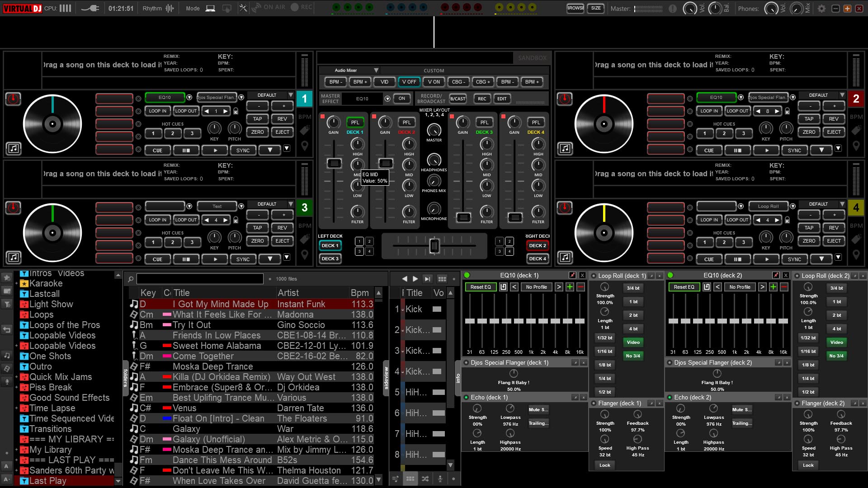Select DECK 3 as left deck
This screenshot has width=868, height=488.
pos(330,259)
